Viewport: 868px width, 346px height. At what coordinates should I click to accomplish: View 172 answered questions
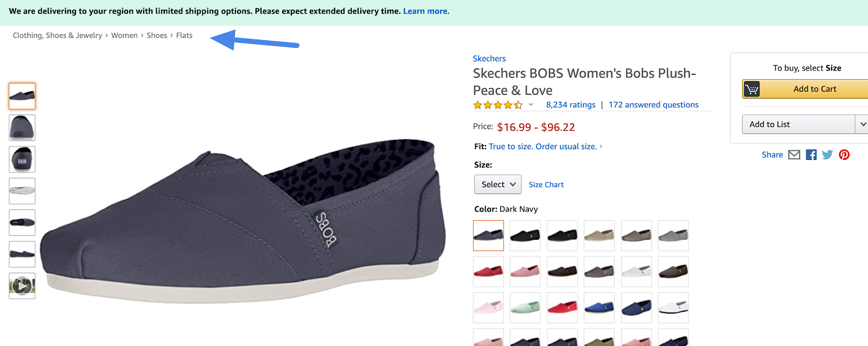click(x=653, y=105)
